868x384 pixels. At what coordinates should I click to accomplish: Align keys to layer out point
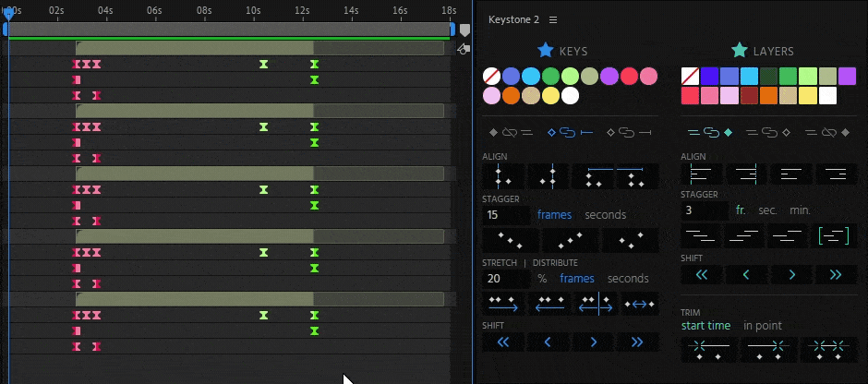point(637,176)
